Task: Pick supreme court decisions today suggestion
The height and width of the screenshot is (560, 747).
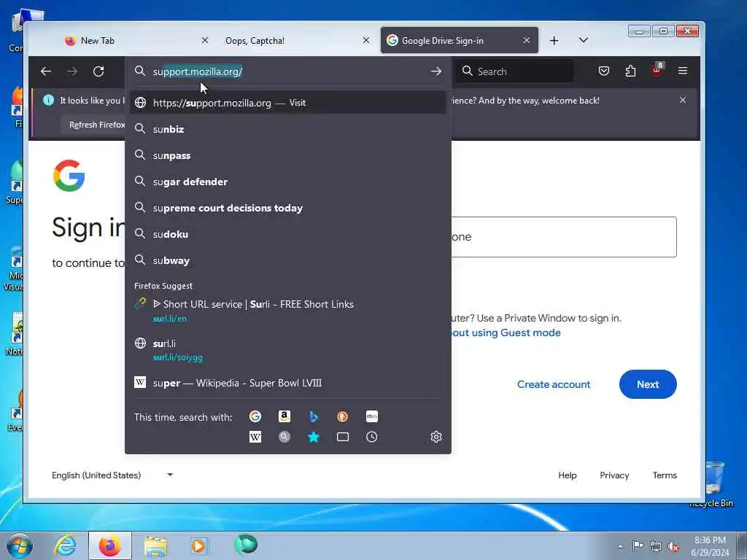Action: (x=288, y=208)
